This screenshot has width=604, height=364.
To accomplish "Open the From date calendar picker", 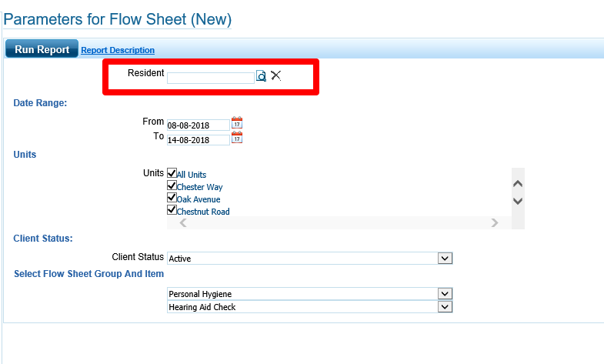I will (x=237, y=123).
